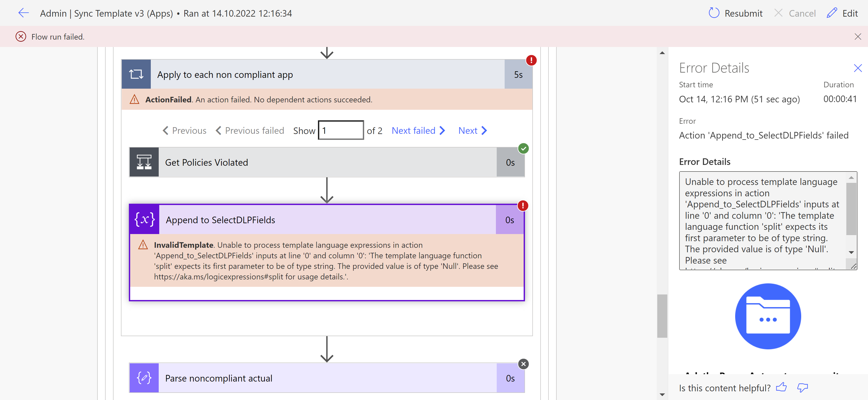Click the Parse noncompliant actual action icon
The height and width of the screenshot is (400, 868).
144,378
